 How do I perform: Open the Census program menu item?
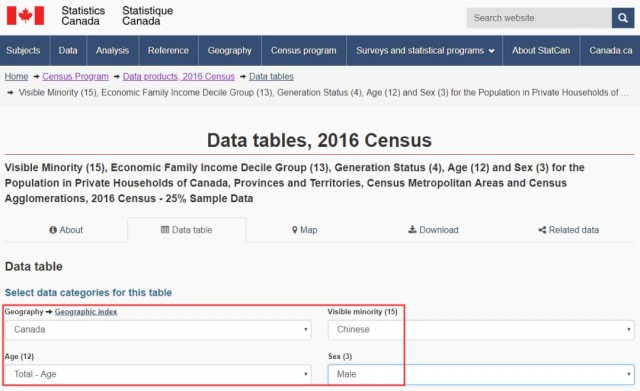point(304,51)
